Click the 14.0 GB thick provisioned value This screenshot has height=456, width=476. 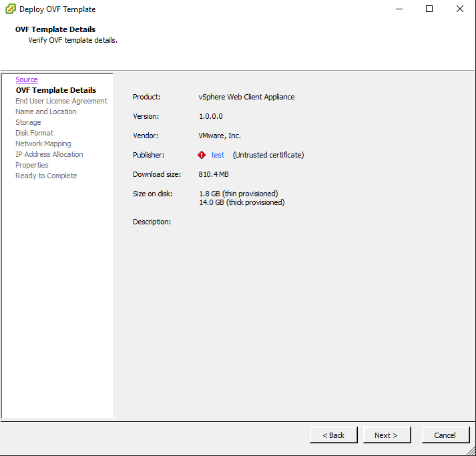242,202
